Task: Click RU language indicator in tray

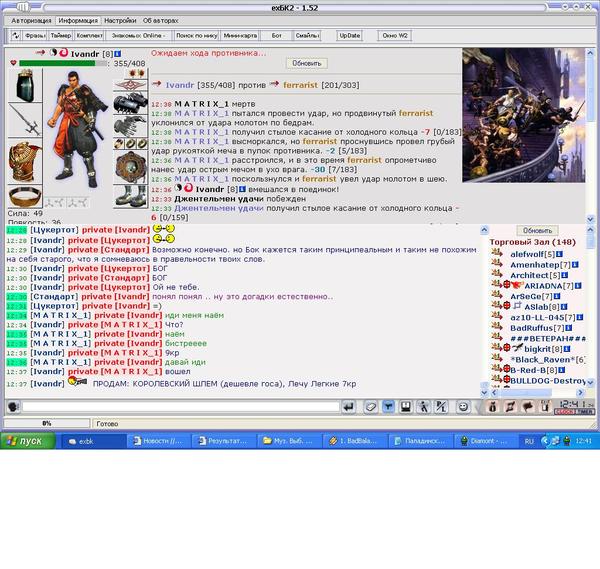Action: (529, 441)
